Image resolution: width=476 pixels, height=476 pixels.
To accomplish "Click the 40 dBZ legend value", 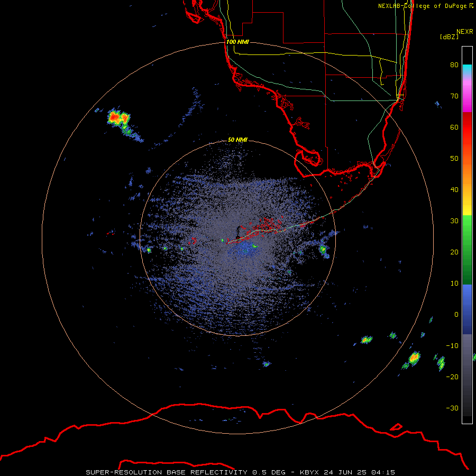I will [x=454, y=190].
